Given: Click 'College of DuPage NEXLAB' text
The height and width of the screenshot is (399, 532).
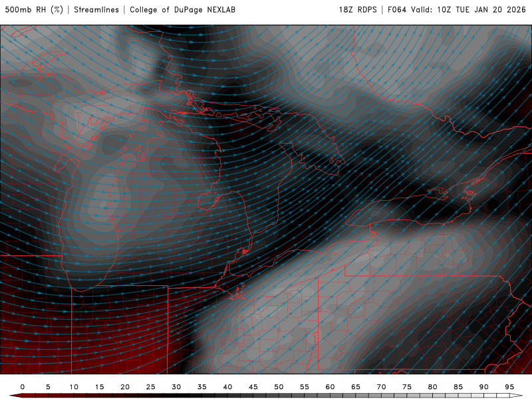Looking at the screenshot, I should point(182,9).
